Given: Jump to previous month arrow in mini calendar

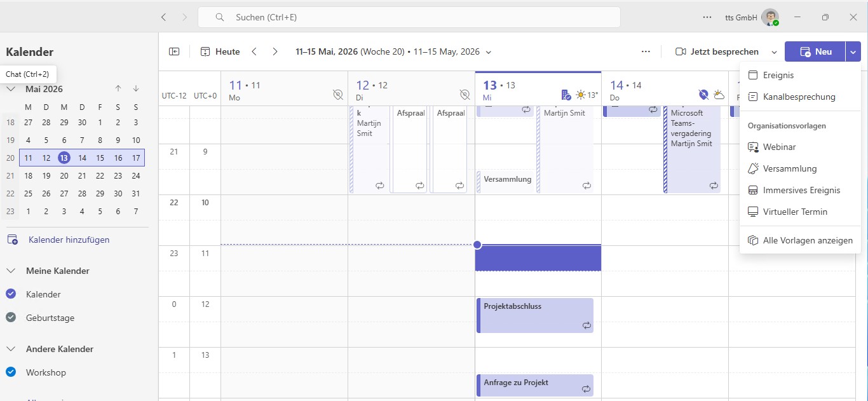Looking at the screenshot, I should coord(118,88).
